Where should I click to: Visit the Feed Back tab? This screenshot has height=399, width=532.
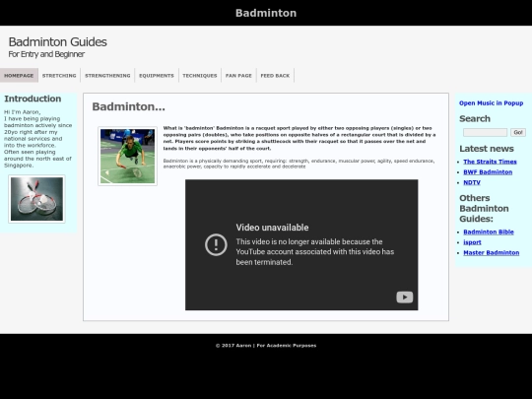[x=275, y=75]
